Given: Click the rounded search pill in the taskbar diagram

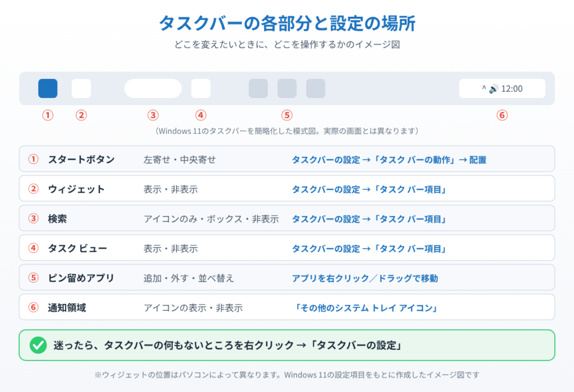Looking at the screenshot, I should (153, 88).
